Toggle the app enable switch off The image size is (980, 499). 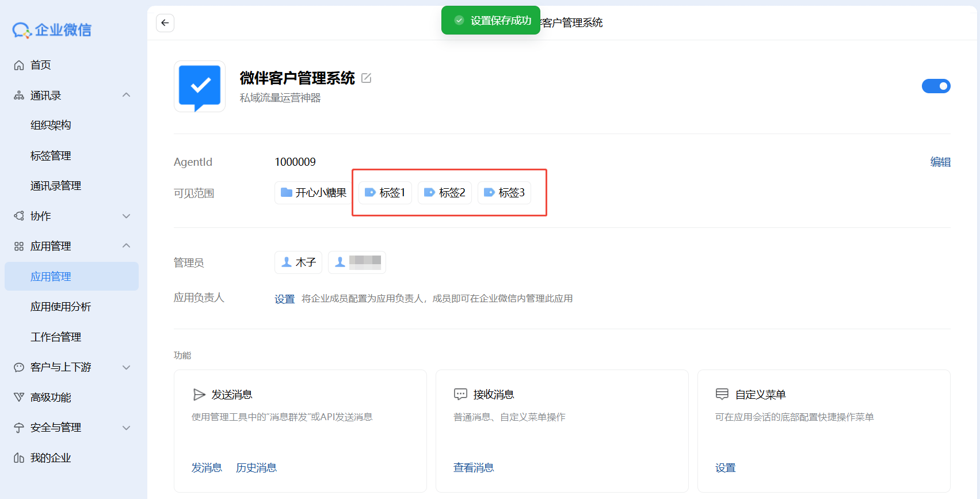pyautogui.click(x=936, y=86)
